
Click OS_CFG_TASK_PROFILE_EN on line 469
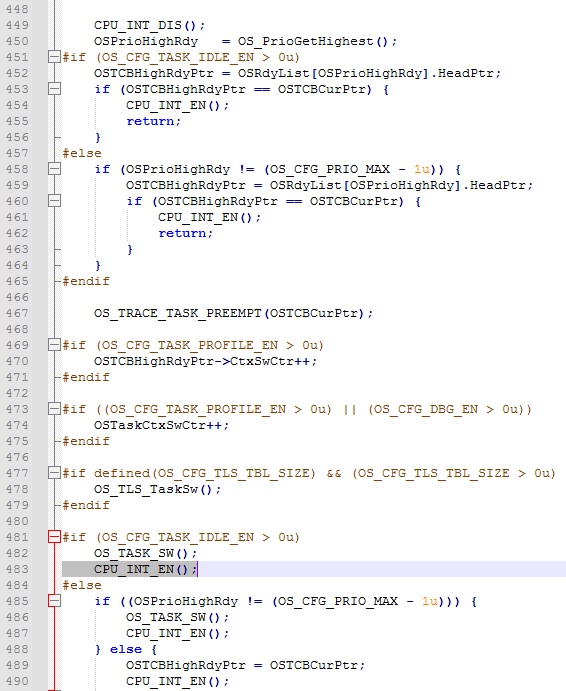(x=190, y=345)
